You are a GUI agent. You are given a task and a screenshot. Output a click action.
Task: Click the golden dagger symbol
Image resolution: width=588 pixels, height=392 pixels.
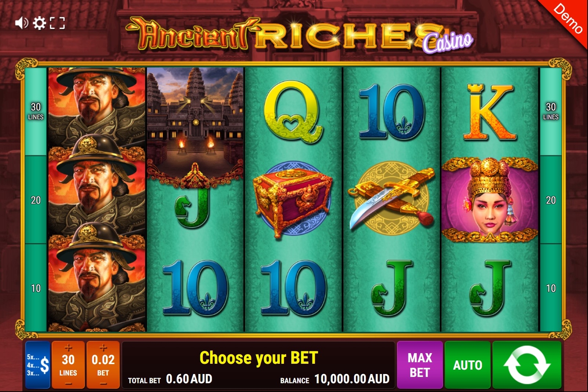(392, 200)
